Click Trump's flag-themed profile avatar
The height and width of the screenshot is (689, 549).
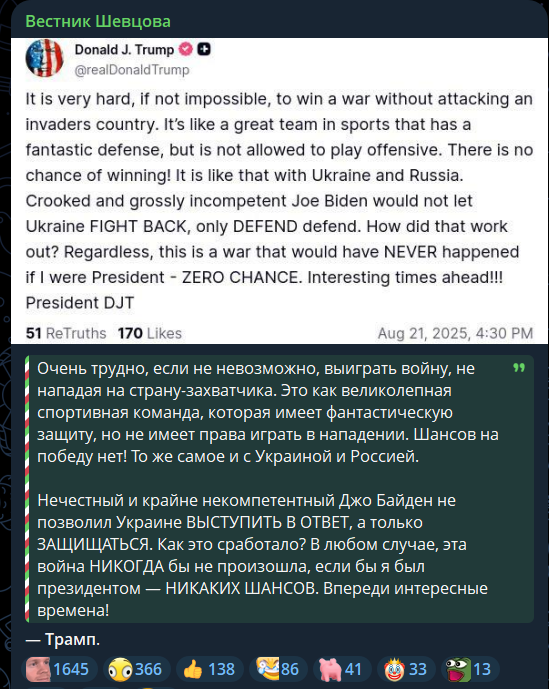44,58
